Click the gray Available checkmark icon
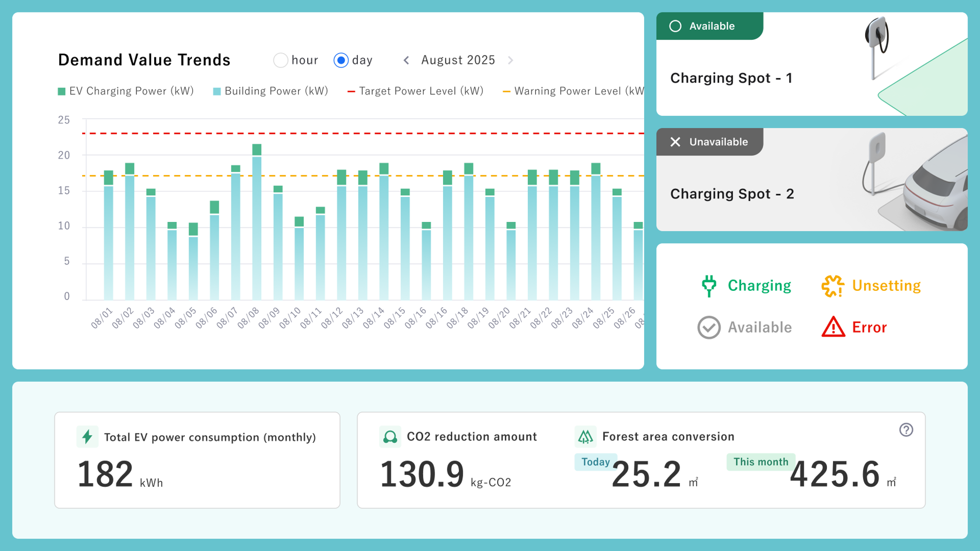The height and width of the screenshot is (551, 980). pyautogui.click(x=709, y=328)
